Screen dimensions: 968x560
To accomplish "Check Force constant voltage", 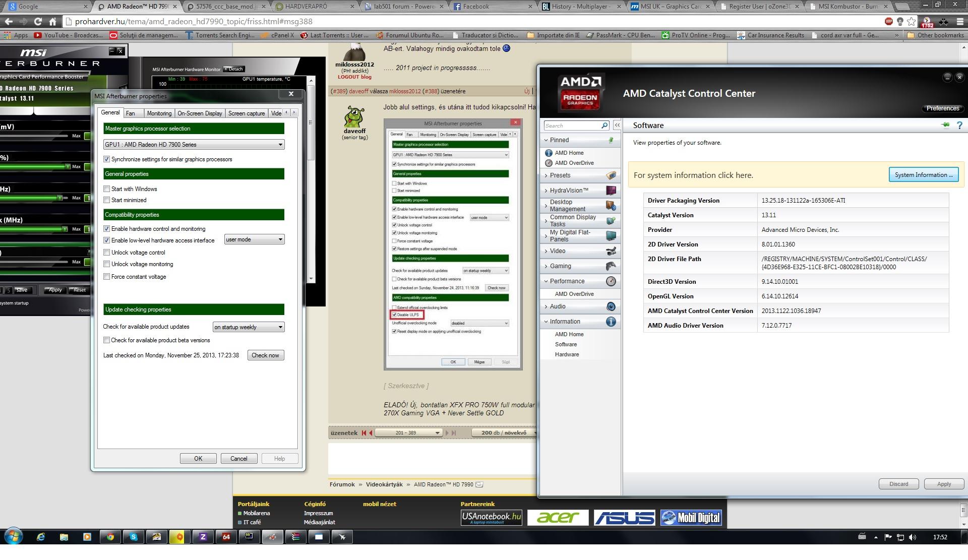I will point(106,277).
